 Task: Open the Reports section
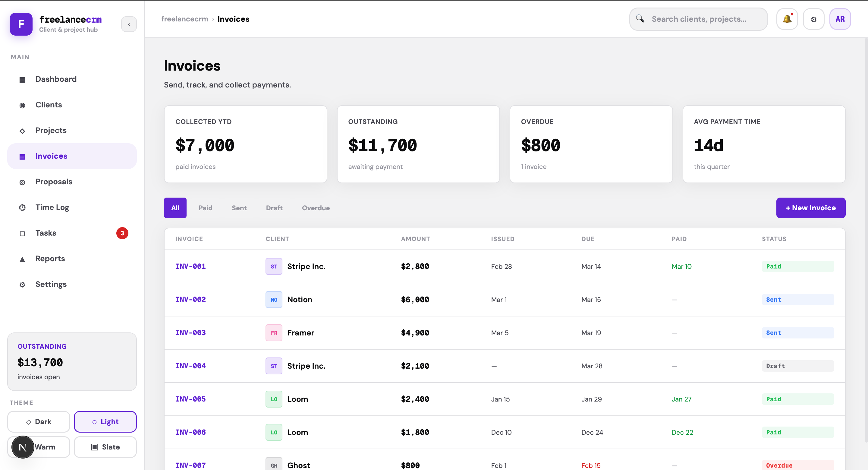tap(50, 259)
